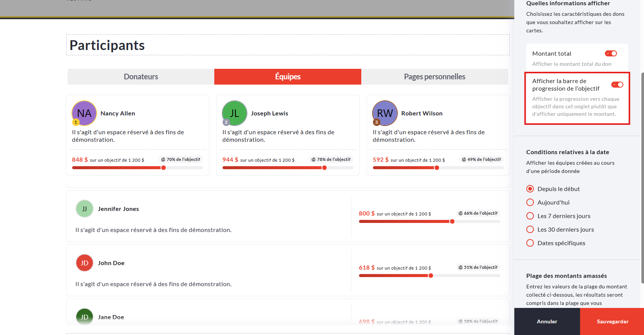
Task: Click the Conditions relatives à la date heading
Action: click(x=568, y=152)
